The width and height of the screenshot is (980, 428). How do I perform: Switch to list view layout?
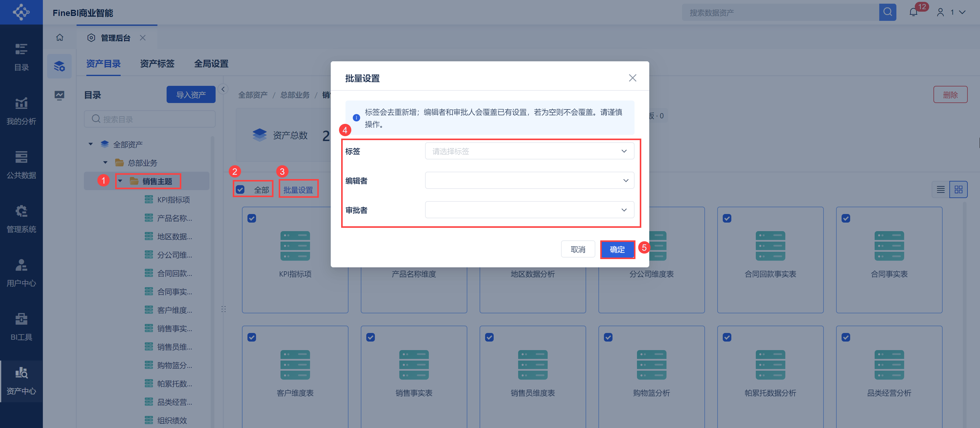[941, 190]
